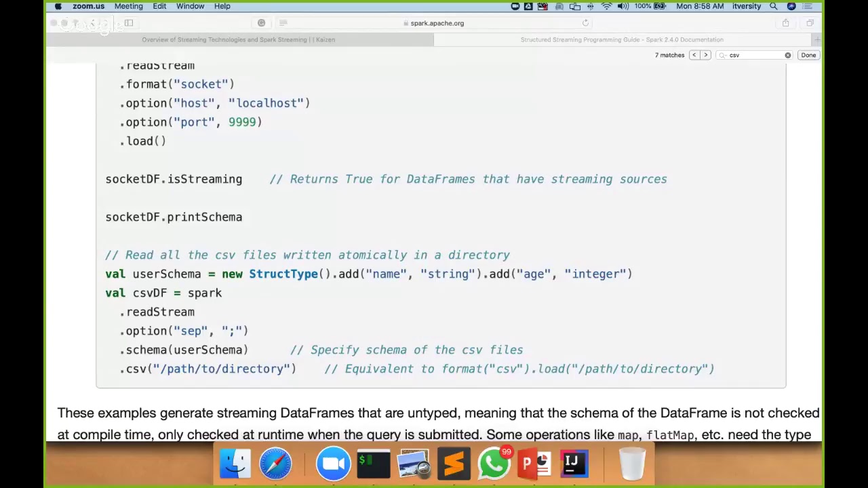Open Spotlight search in menu bar
Screen dimensions: 868x488
click(773, 6)
